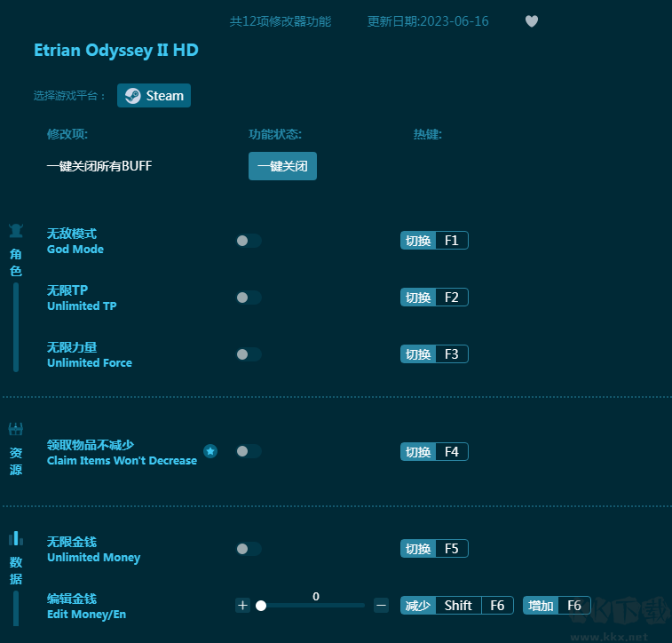Viewport: 672px width, 643px height.
Task: Click the 共12项修改器功能 text
Action: click(281, 21)
